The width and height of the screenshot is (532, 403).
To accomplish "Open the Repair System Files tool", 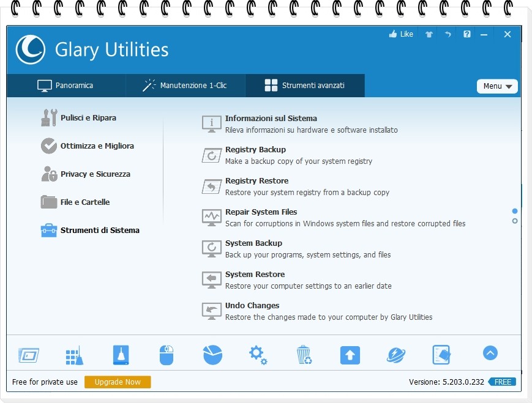I will 261,212.
